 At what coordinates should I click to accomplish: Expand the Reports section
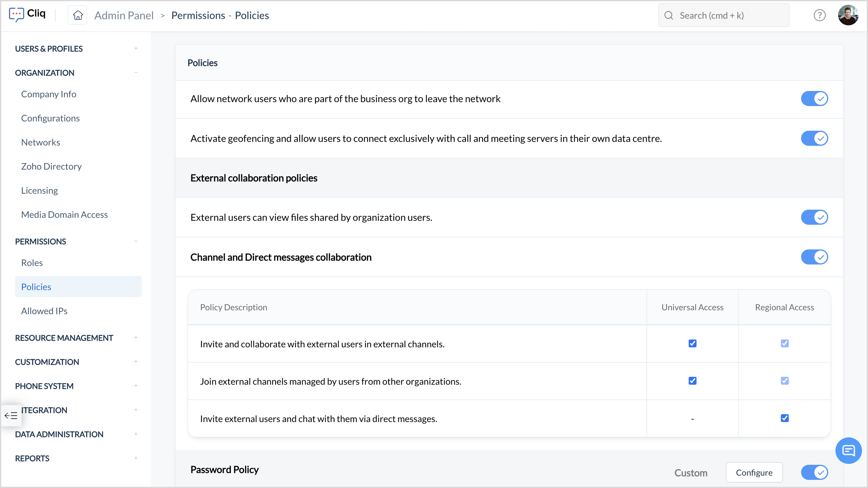136,458
